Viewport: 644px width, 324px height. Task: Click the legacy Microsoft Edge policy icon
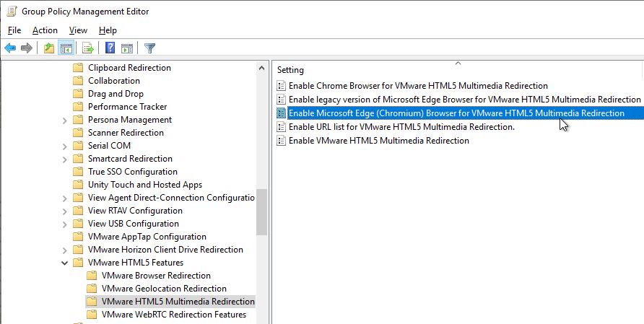click(281, 100)
